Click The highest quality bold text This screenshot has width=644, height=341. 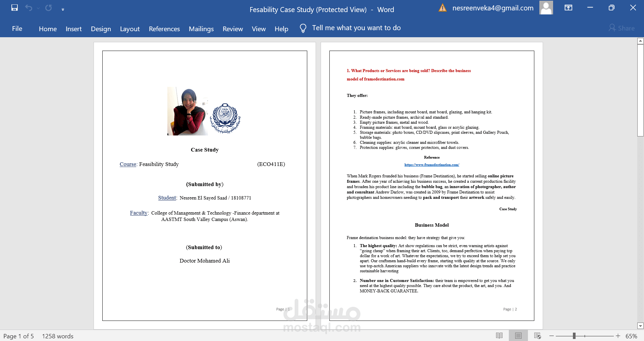(x=378, y=246)
